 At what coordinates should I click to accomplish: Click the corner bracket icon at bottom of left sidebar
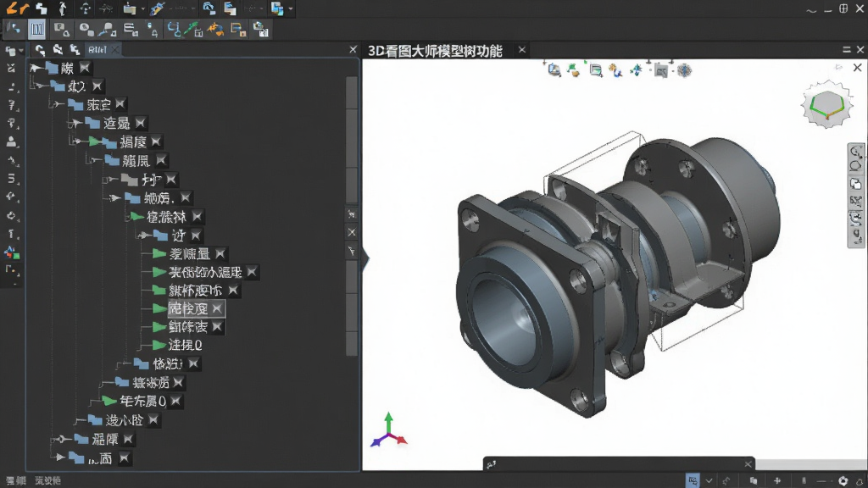(11, 270)
